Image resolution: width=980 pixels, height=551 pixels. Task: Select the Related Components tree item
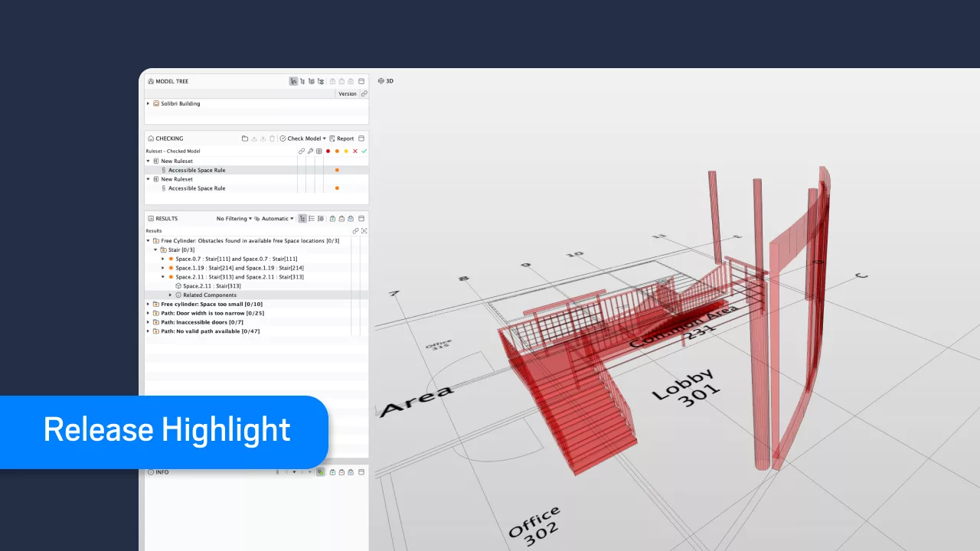point(209,295)
